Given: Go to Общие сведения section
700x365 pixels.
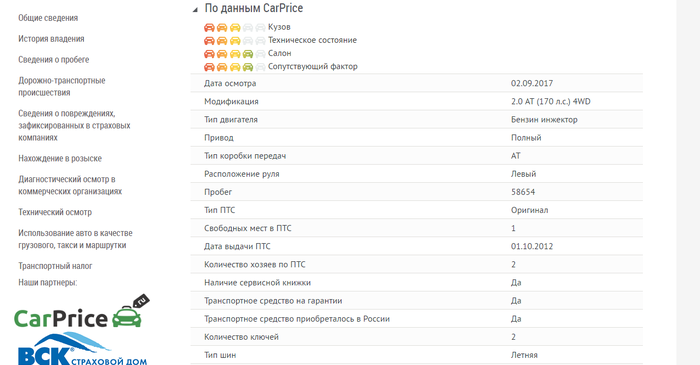Looking at the screenshot, I should [48, 18].
